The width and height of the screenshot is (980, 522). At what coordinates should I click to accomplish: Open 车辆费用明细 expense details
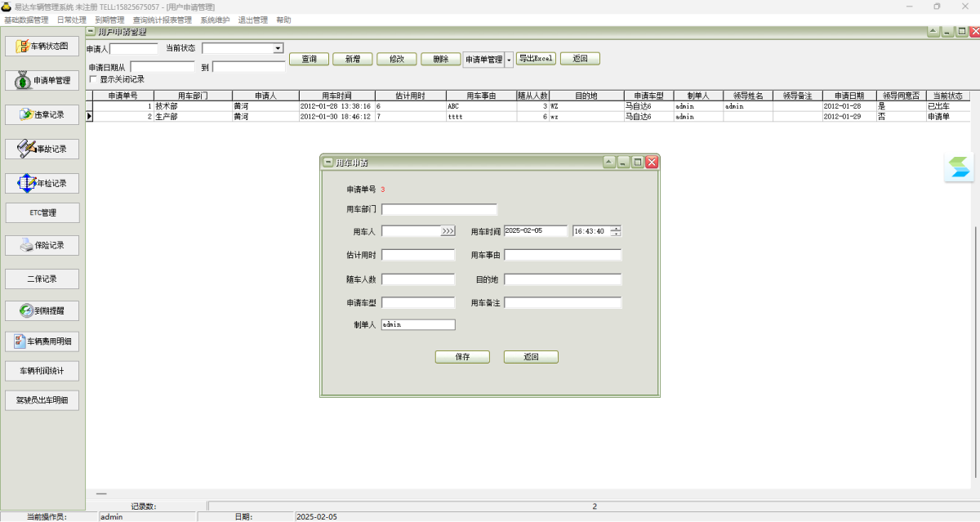coord(42,341)
